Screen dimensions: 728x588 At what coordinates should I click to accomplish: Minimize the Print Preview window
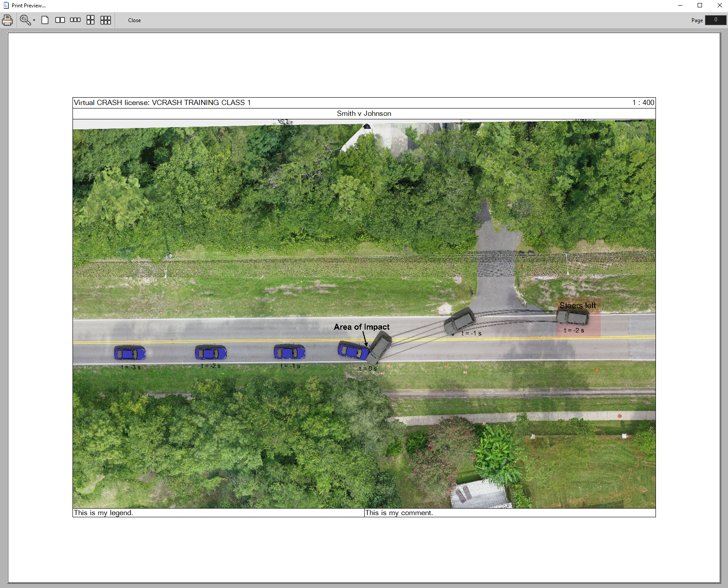pos(680,5)
